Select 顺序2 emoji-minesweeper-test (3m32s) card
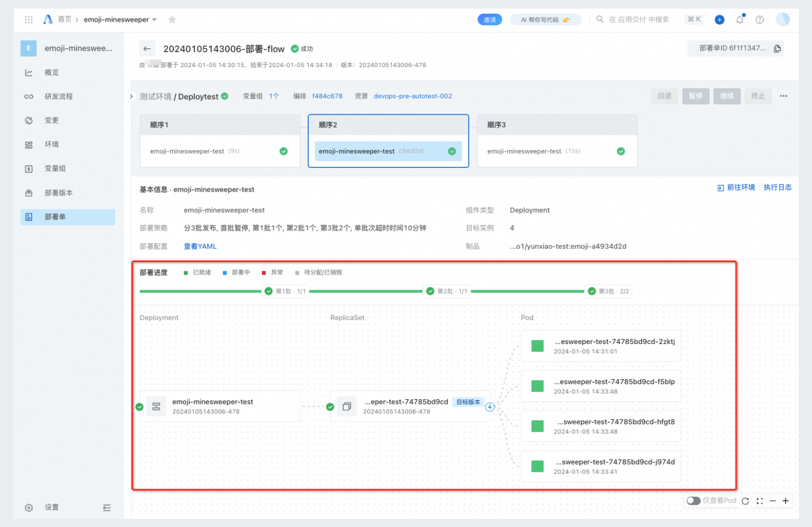 tap(388, 151)
